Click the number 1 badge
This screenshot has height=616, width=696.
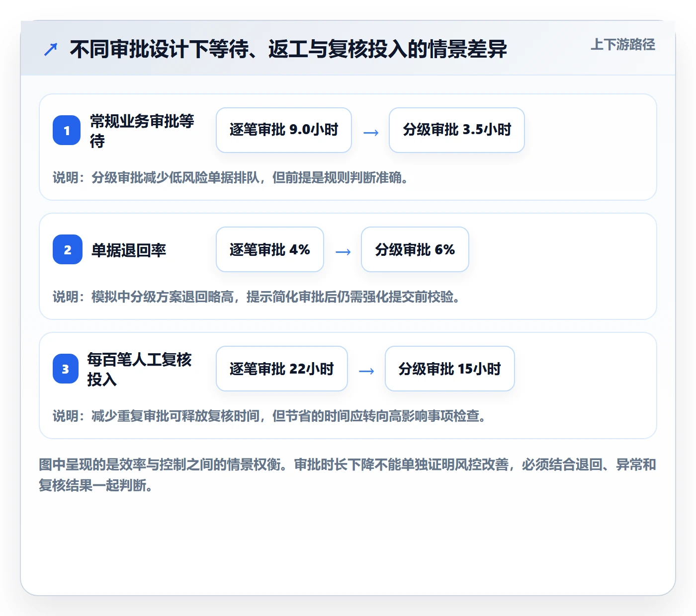click(67, 130)
